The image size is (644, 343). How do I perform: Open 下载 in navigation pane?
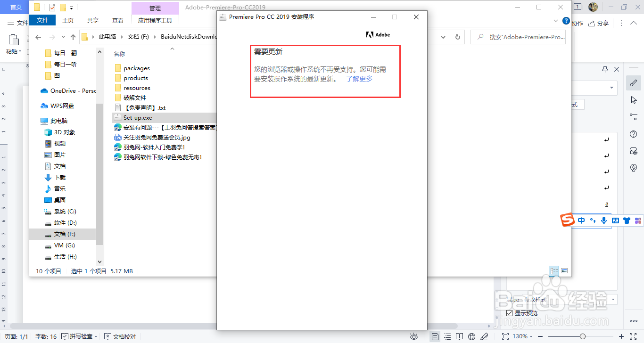tap(55, 178)
